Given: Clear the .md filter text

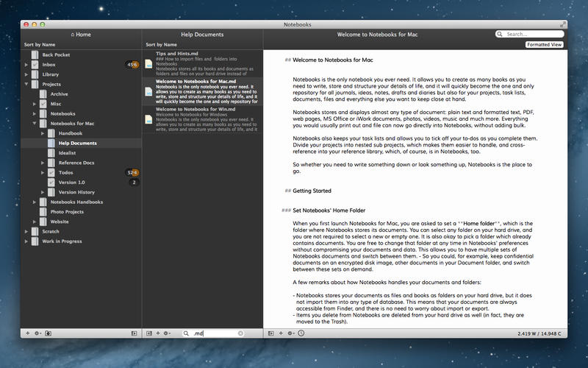Looking at the screenshot, I should [240, 333].
